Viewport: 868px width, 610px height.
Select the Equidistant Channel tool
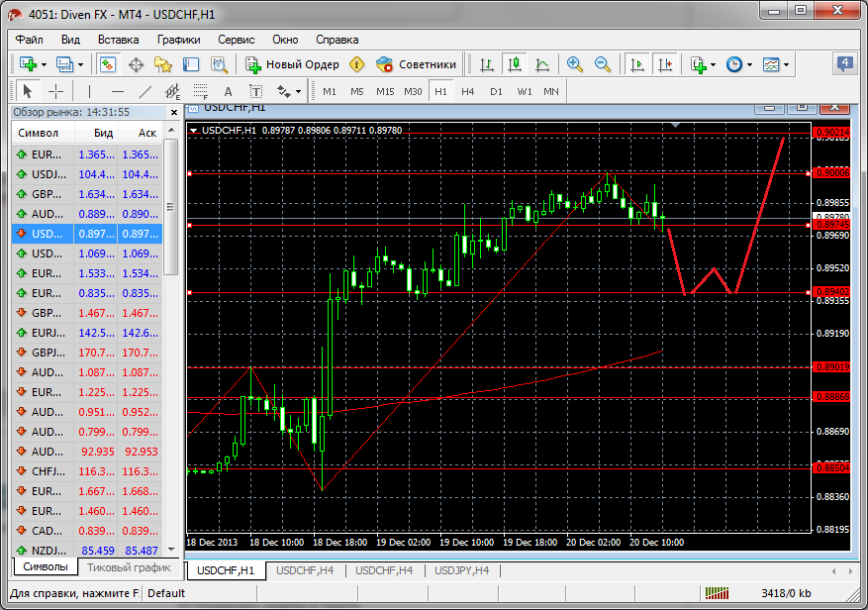173,91
